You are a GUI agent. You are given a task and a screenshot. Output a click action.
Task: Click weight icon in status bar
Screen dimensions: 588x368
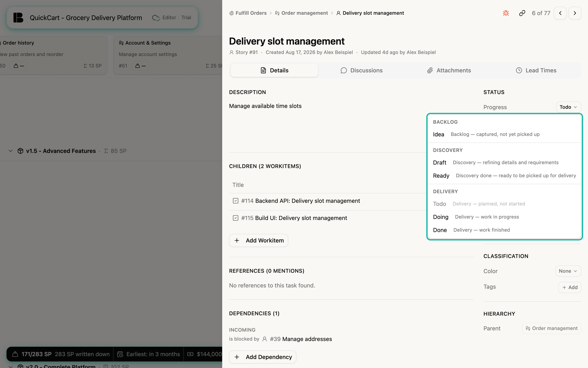[x=15, y=354]
